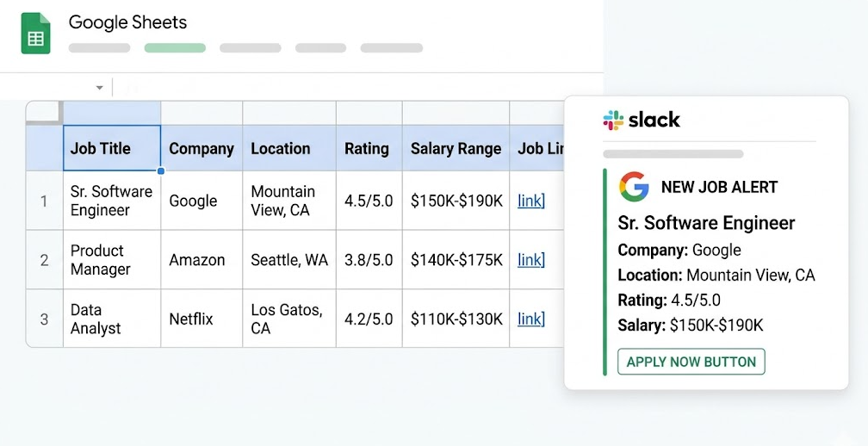Click the Google Sheets logo icon
This screenshot has height=446, width=868.
pyautogui.click(x=36, y=34)
